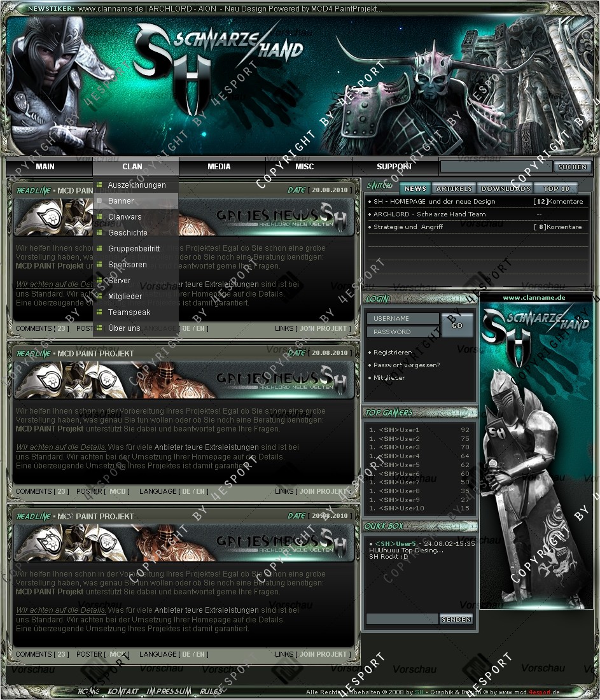600x700 pixels.
Task: Expand the MEDIA navigation menu
Action: click(x=219, y=167)
